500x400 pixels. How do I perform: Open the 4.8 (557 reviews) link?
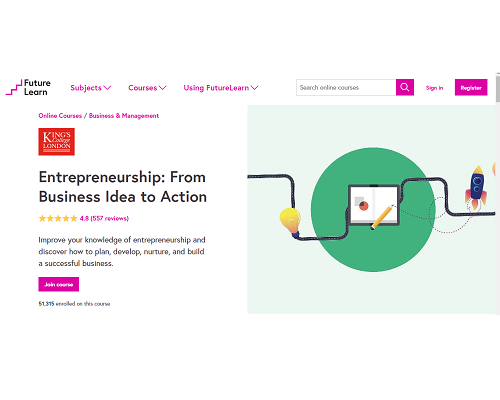pyautogui.click(x=104, y=218)
